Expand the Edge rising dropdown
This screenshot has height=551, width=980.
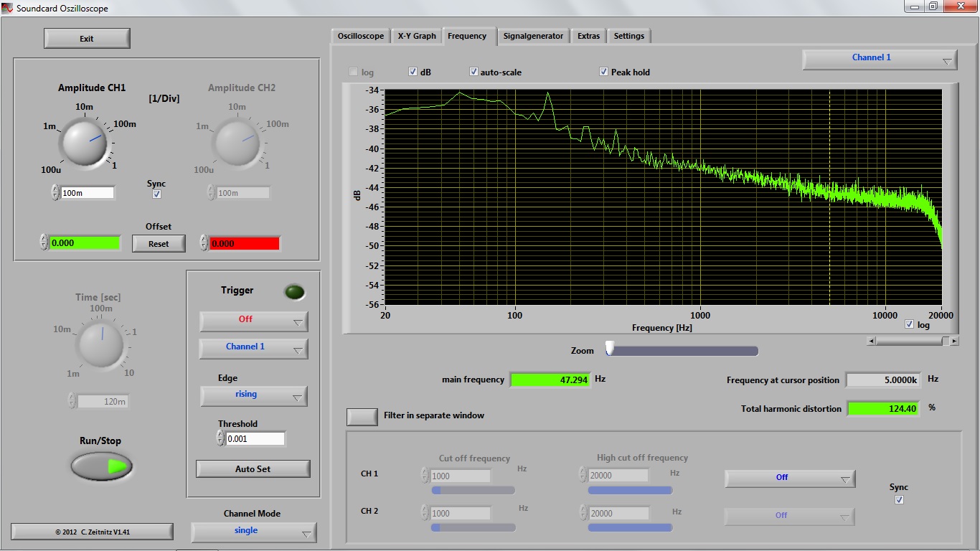pos(253,395)
